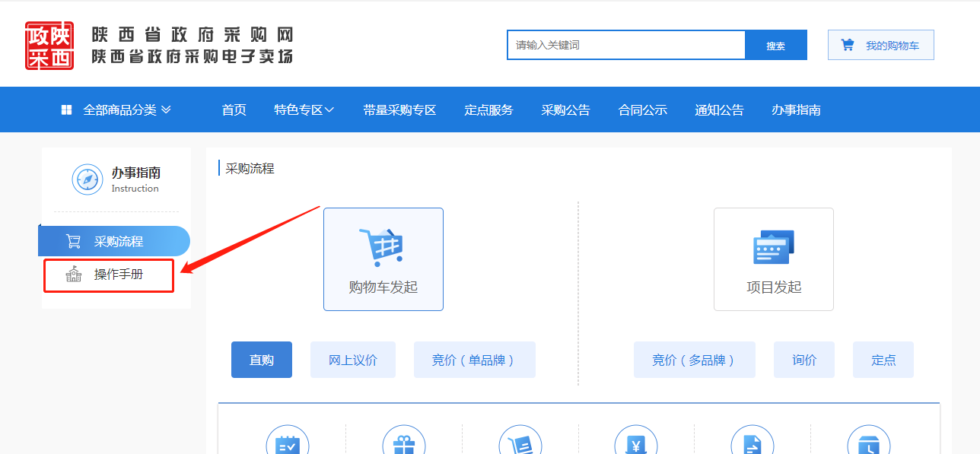
Task: Select the 直购 purchase method button
Action: (x=262, y=360)
